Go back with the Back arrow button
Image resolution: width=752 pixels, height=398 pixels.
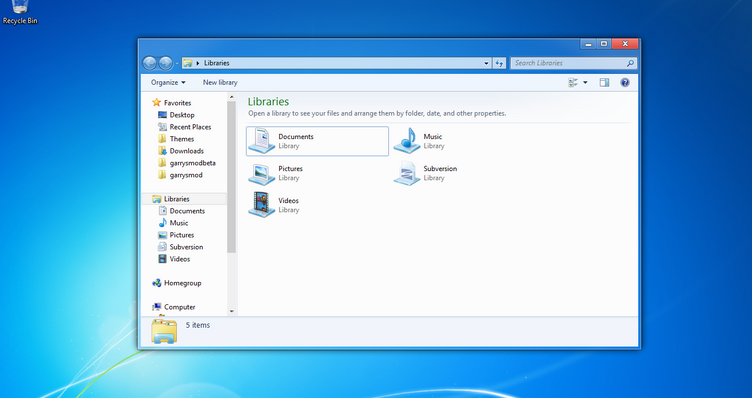[150, 63]
